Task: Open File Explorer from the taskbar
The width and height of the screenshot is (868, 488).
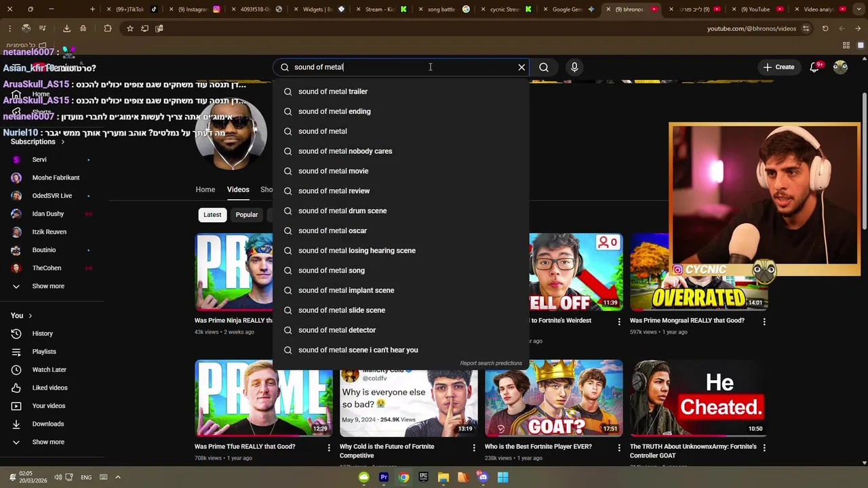Action: point(443,477)
